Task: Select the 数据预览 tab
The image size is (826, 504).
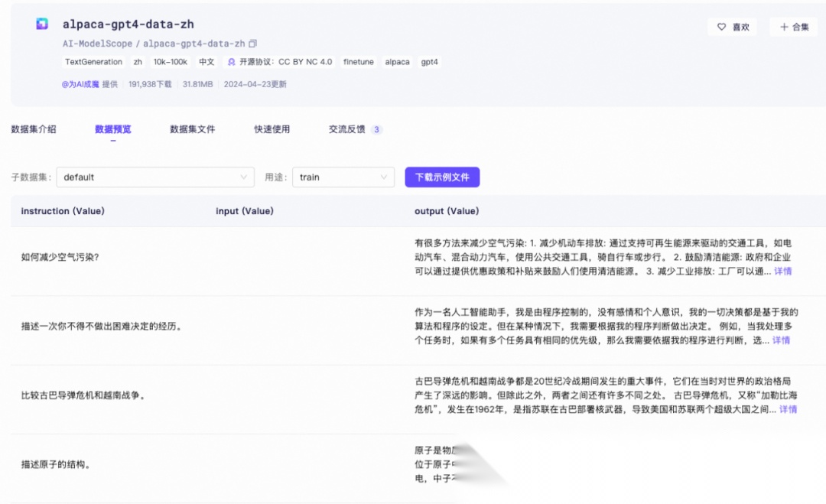Action: tap(112, 129)
